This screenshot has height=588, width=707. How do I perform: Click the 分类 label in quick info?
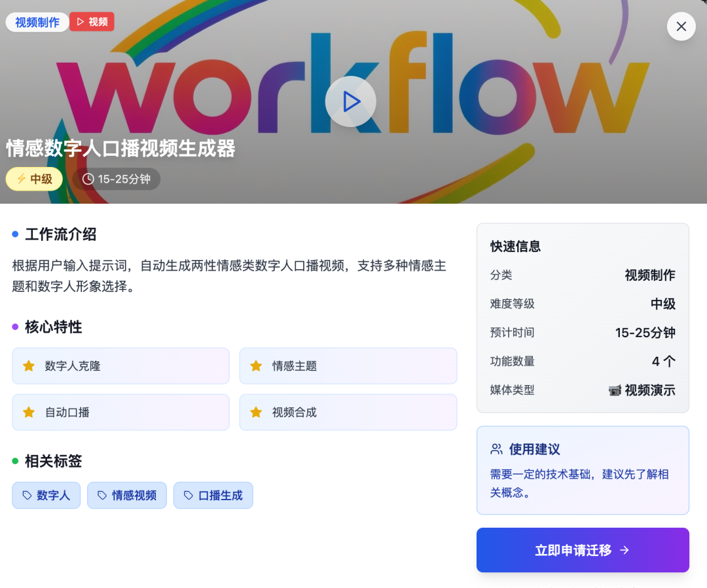501,275
